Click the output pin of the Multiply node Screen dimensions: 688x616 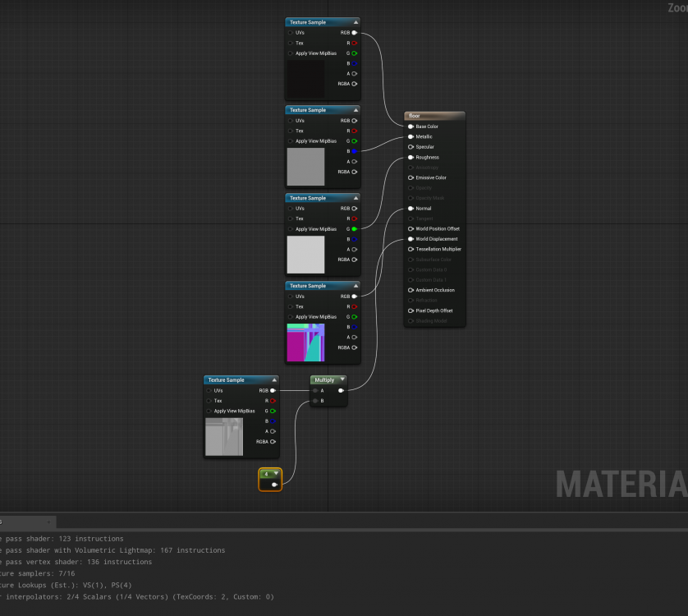coord(341,391)
